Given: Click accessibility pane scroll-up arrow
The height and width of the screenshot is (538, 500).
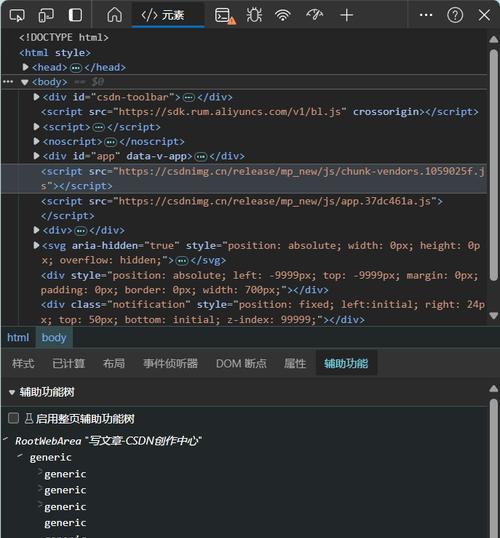Looking at the screenshot, I should [x=493, y=389].
